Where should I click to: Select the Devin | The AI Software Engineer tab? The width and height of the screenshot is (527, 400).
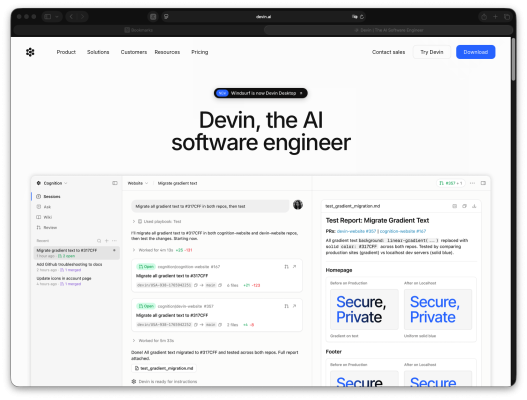[389, 30]
